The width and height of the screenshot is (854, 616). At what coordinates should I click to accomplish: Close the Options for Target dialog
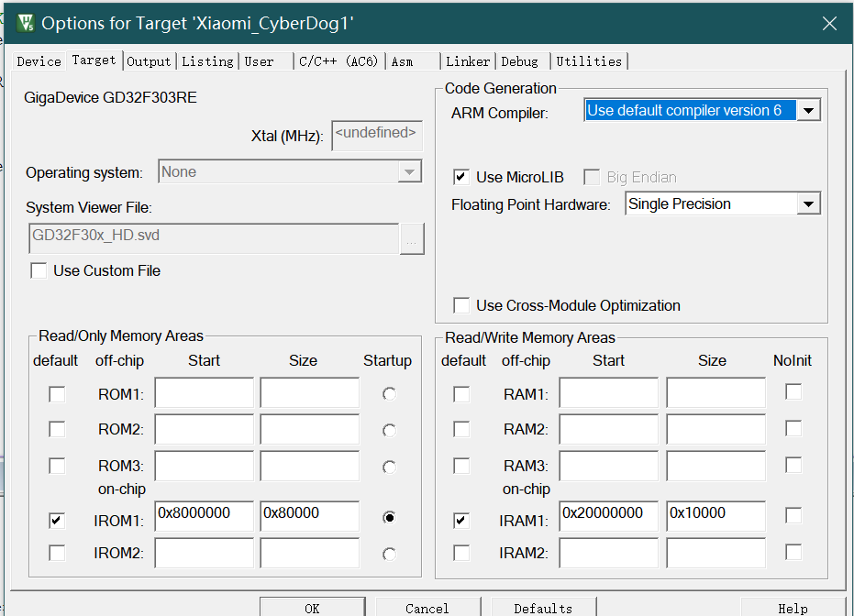point(829,24)
